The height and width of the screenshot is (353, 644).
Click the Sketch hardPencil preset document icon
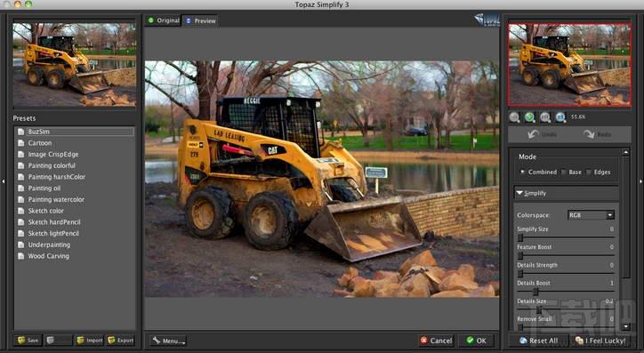(21, 222)
